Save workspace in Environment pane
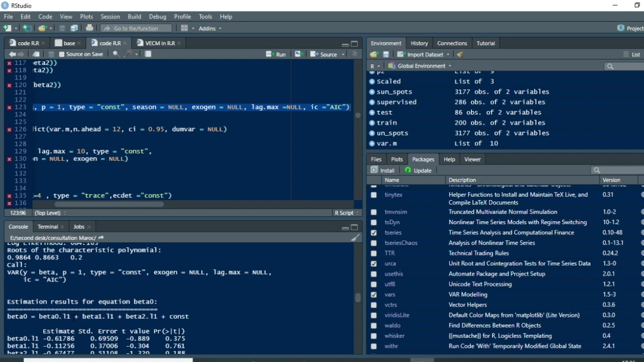The width and height of the screenshot is (644, 362). pos(386,54)
